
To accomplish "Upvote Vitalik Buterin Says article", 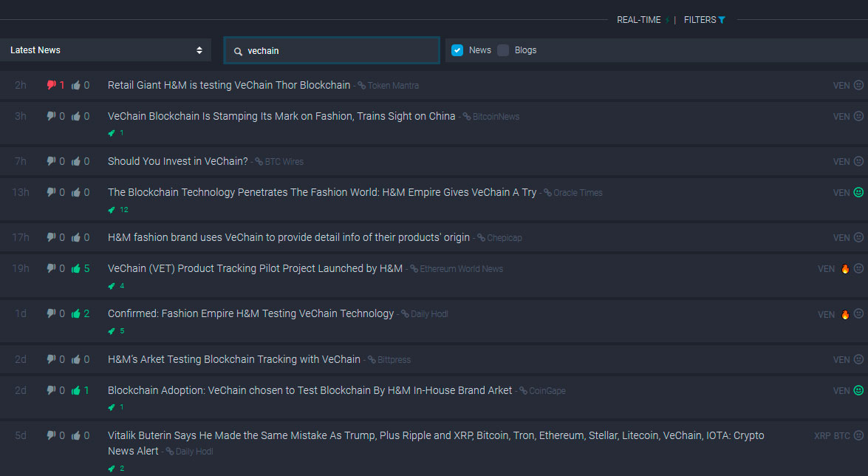I will [76, 435].
